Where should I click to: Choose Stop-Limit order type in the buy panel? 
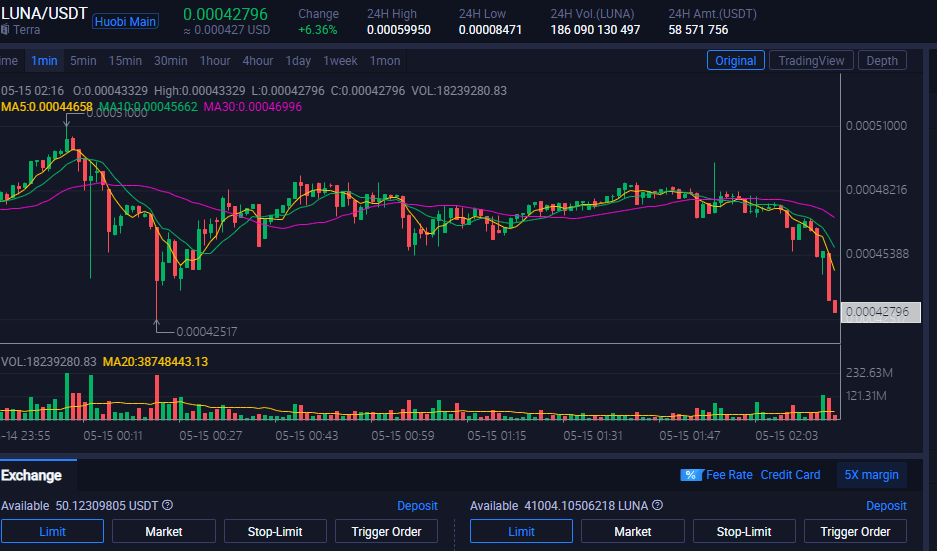pos(274,532)
